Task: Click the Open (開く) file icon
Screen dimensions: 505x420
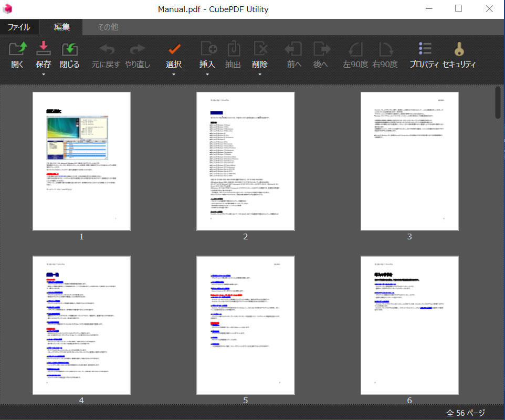Action: [17, 49]
